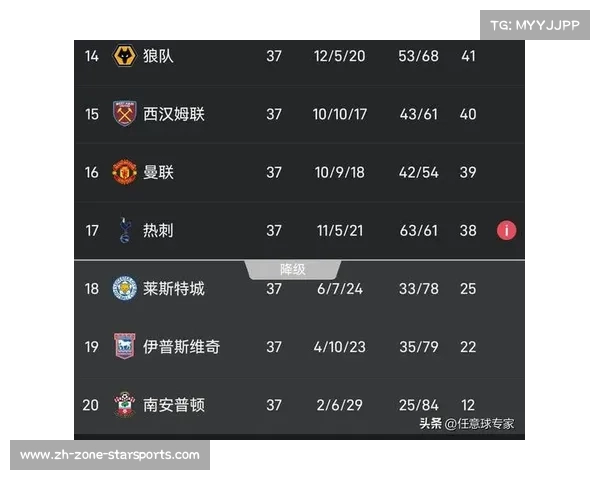Select the Manchester United crest

(124, 172)
